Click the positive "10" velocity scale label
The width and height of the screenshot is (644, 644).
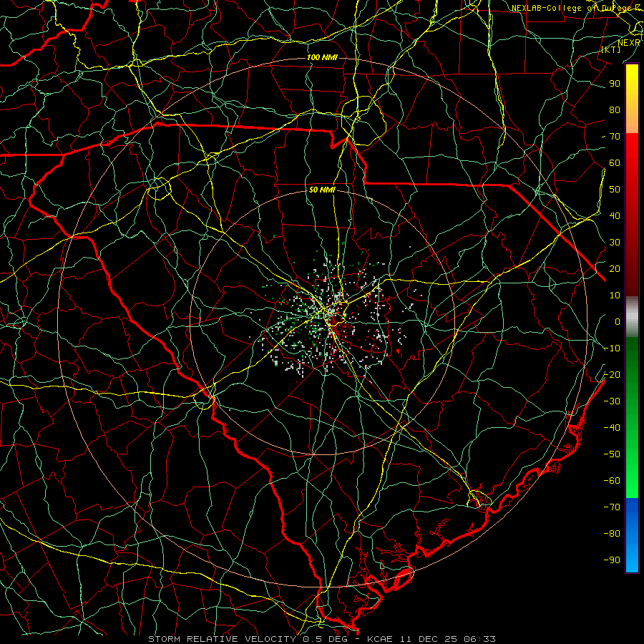[615, 296]
